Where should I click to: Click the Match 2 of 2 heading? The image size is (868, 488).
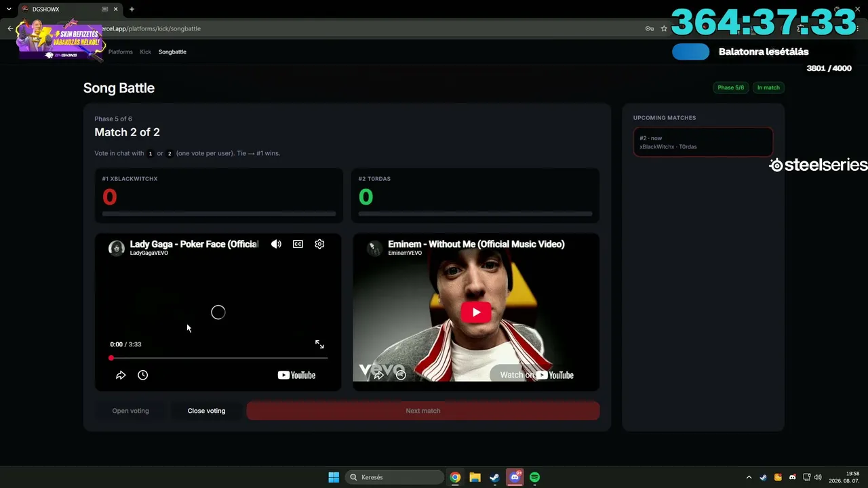coord(127,132)
